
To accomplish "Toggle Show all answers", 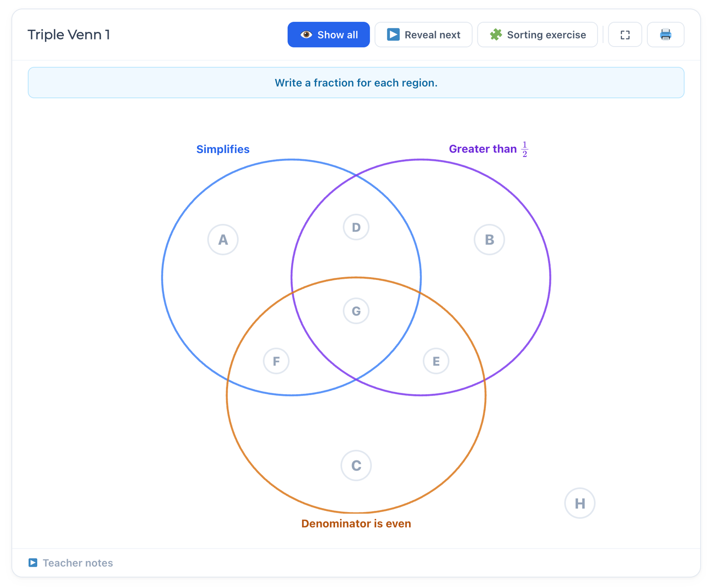I will pyautogui.click(x=328, y=35).
